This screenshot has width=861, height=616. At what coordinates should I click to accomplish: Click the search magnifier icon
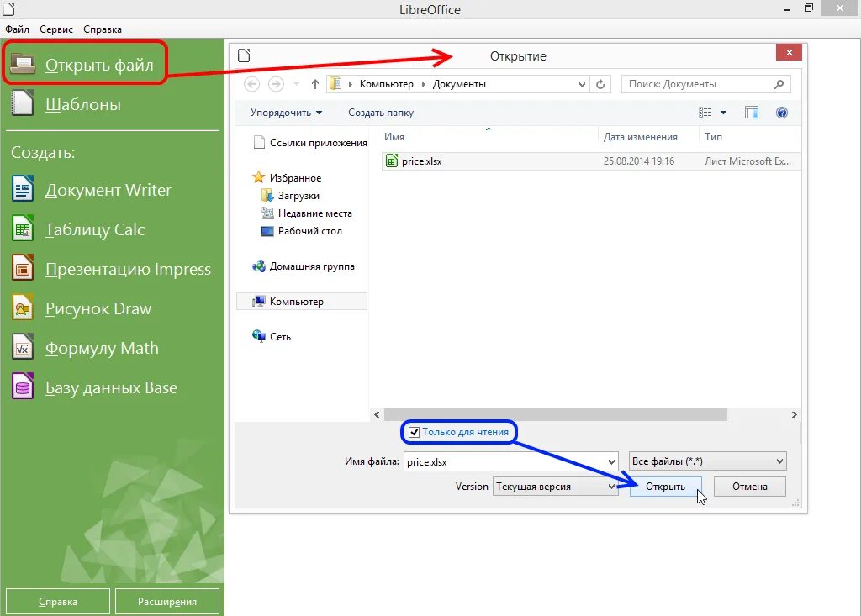(779, 84)
